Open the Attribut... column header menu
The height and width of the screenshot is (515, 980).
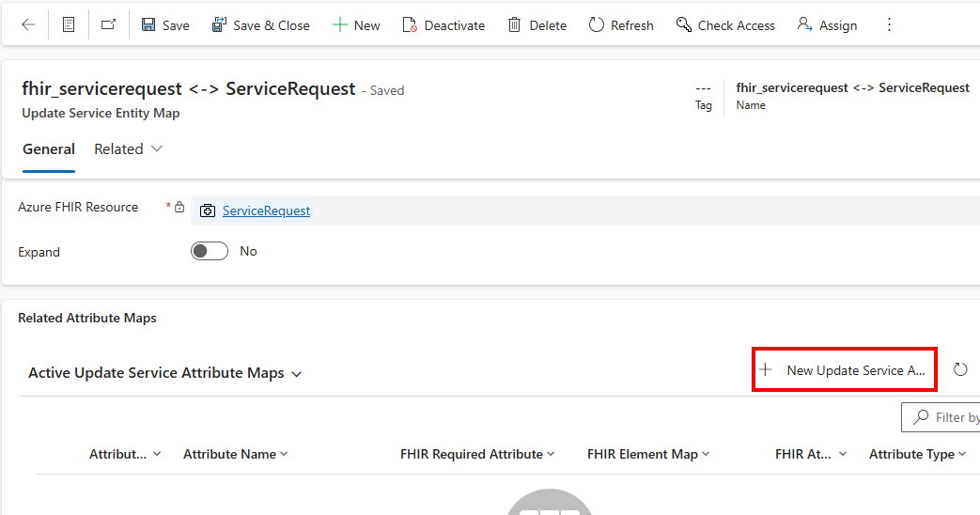coord(125,454)
